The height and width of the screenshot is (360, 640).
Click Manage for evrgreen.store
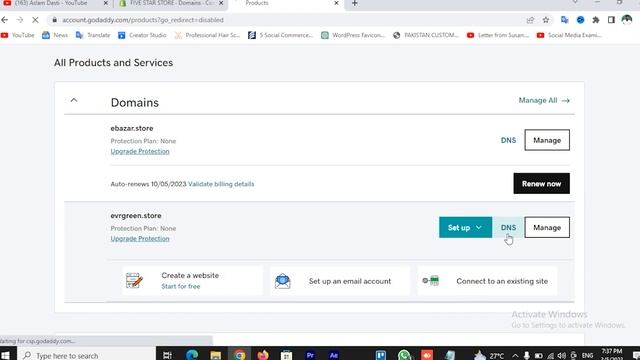547,227
